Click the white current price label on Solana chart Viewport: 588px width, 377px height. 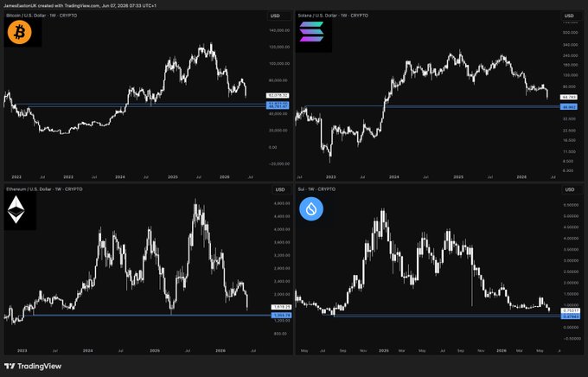(x=568, y=98)
